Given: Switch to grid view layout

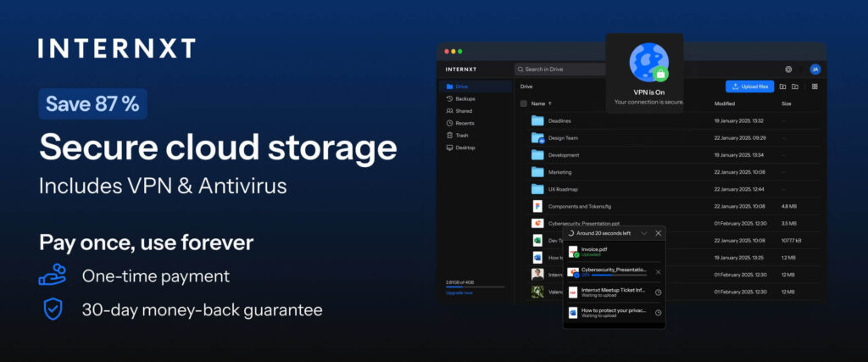Looking at the screenshot, I should 815,86.
